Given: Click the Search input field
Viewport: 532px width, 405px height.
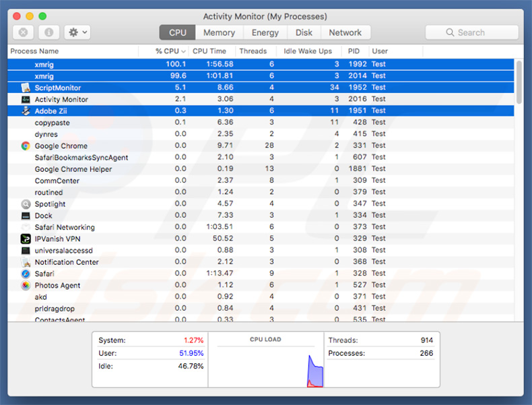Looking at the screenshot, I should [471, 32].
